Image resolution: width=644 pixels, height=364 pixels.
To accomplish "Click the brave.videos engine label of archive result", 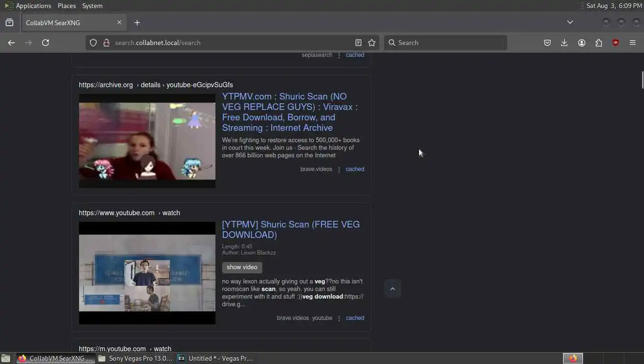I will click(316, 169).
